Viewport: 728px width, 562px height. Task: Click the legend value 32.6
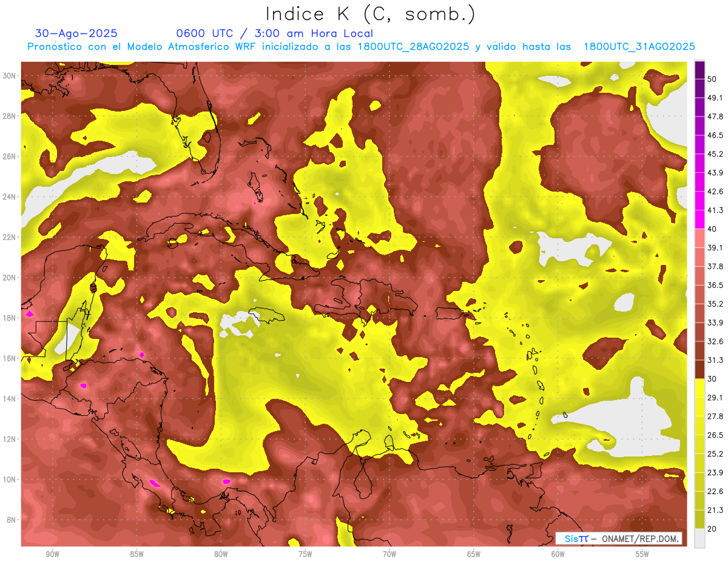(715, 341)
